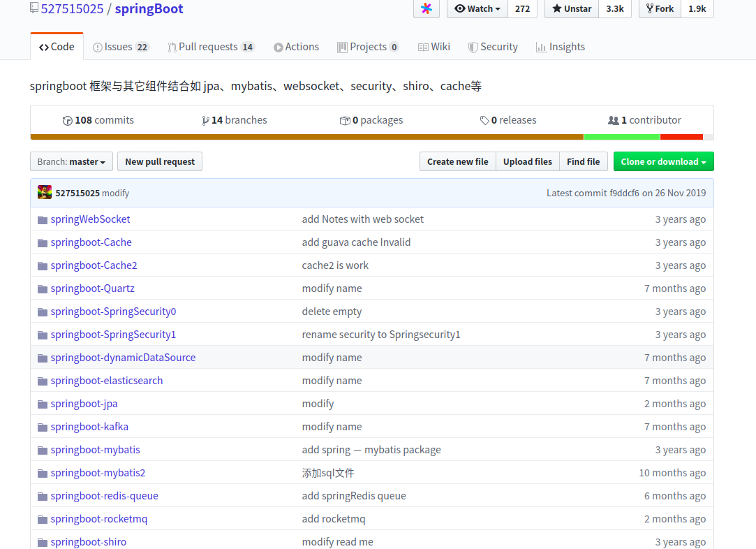Click Create new file button

(457, 161)
